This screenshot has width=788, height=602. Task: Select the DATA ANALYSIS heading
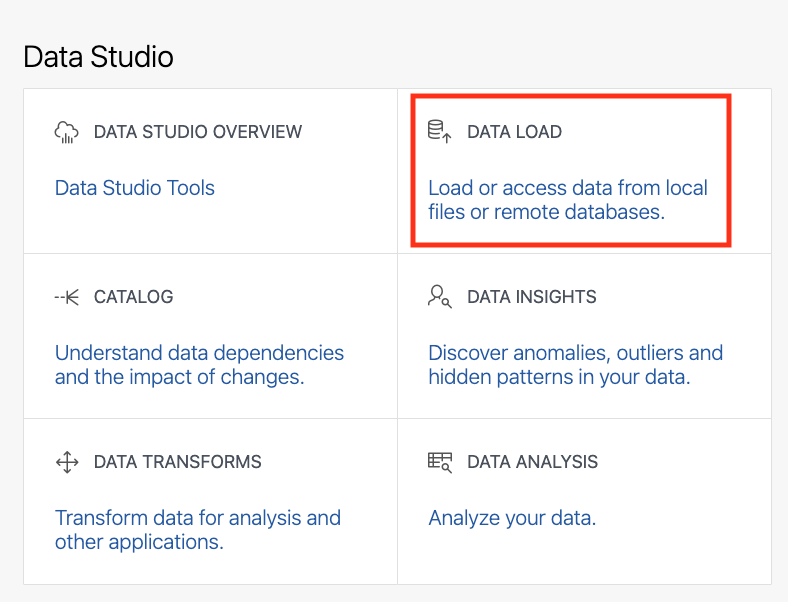point(533,461)
